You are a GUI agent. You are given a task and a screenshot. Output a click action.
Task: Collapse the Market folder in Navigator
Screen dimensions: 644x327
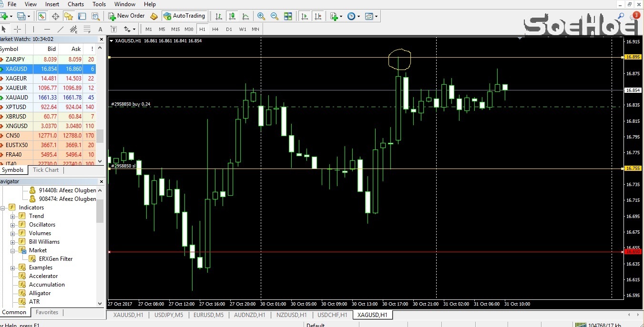[13, 250]
